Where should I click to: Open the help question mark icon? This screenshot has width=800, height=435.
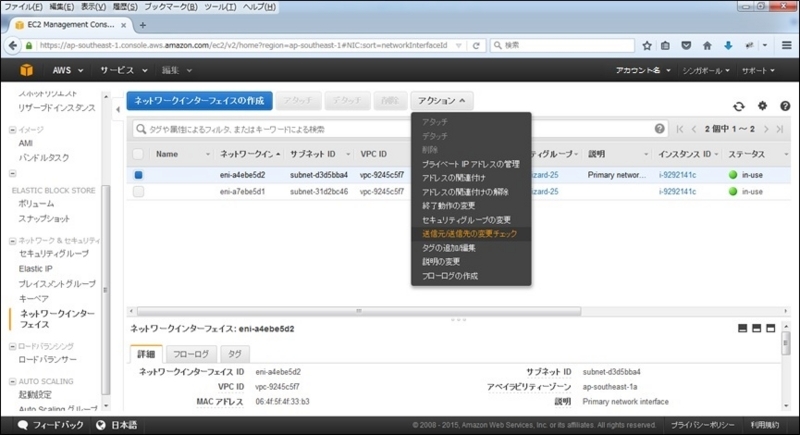click(x=785, y=106)
